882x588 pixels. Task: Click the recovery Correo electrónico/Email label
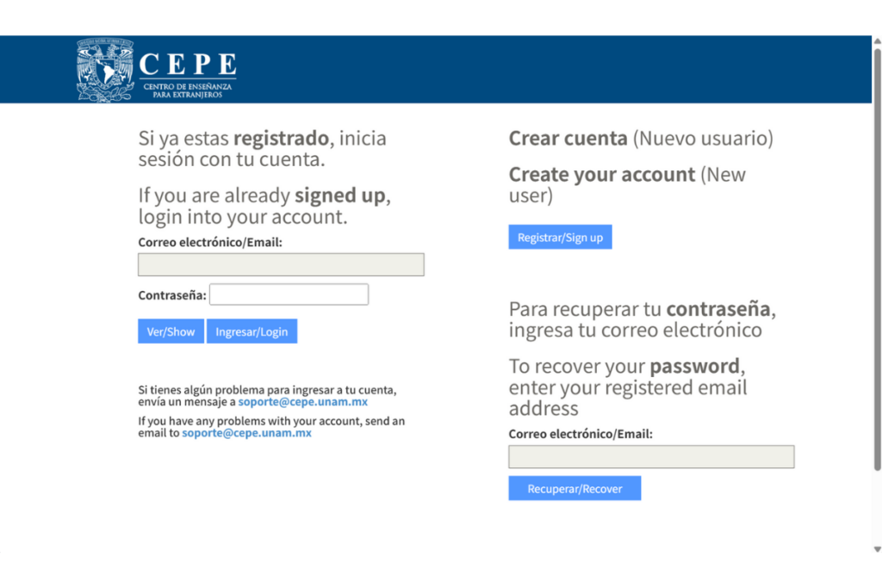coord(581,434)
